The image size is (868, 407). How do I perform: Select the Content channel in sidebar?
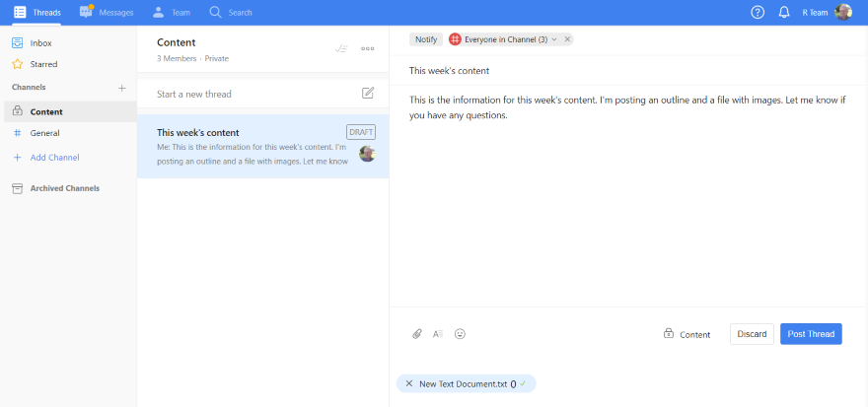pyautogui.click(x=69, y=111)
